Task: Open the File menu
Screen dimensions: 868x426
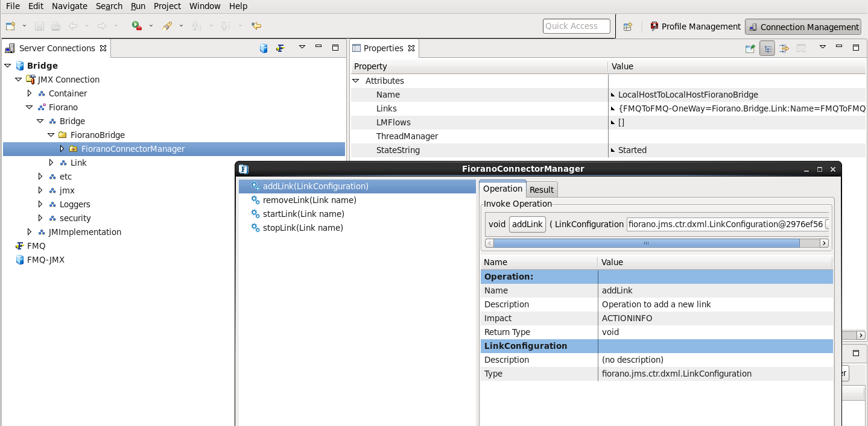Action: tap(13, 6)
